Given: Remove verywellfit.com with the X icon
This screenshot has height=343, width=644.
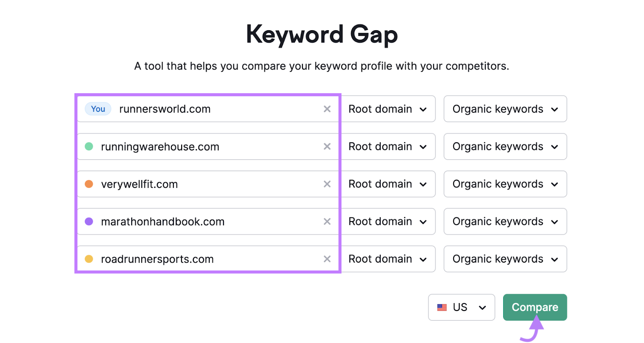Looking at the screenshot, I should tap(327, 184).
